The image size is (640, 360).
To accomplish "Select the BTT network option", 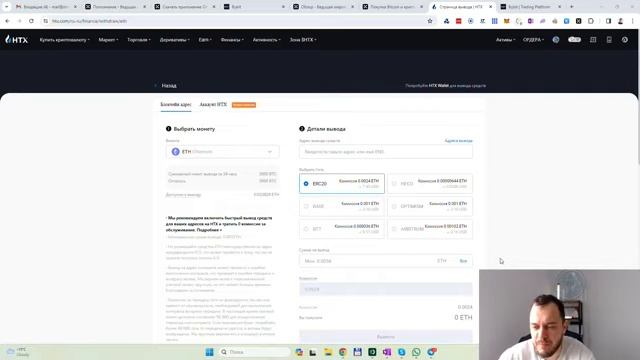I will (x=342, y=229).
